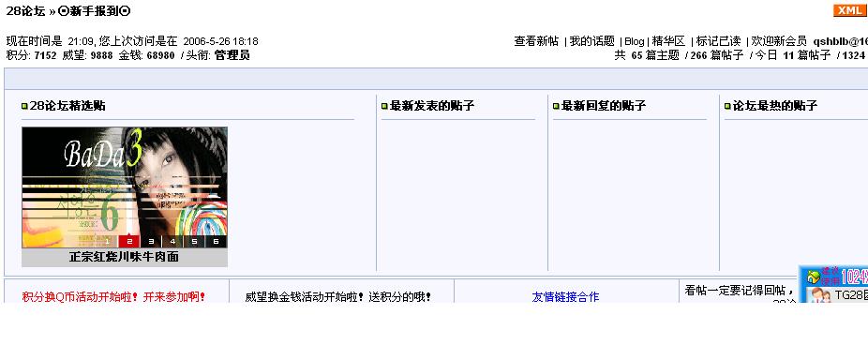Open the 我的话题 menu link
868x360 pixels.
click(592, 41)
